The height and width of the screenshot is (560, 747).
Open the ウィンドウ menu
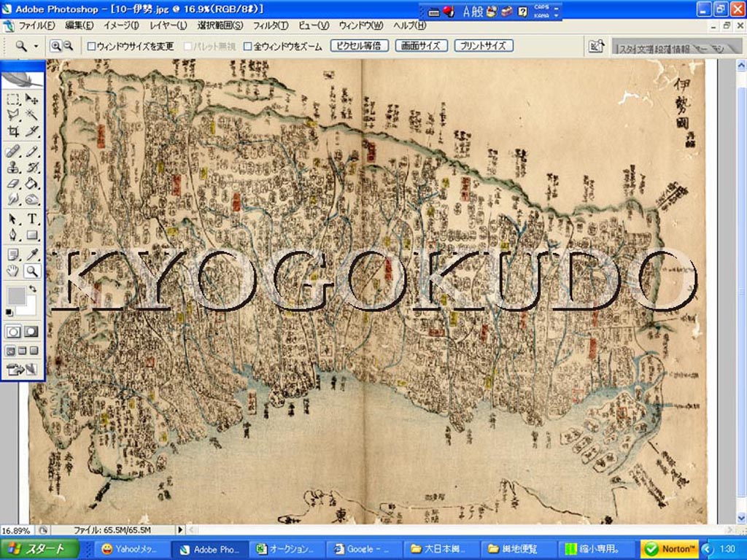pyautogui.click(x=360, y=26)
